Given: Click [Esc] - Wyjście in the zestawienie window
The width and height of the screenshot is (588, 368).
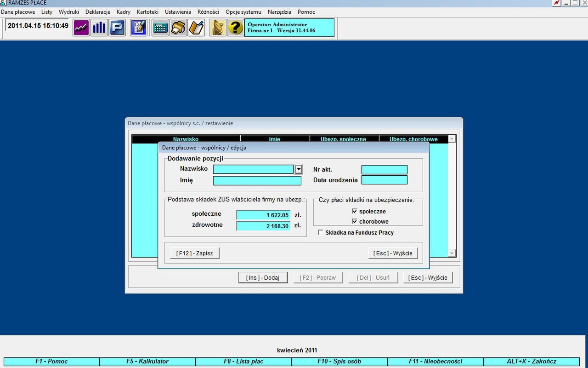Looking at the screenshot, I should [428, 277].
